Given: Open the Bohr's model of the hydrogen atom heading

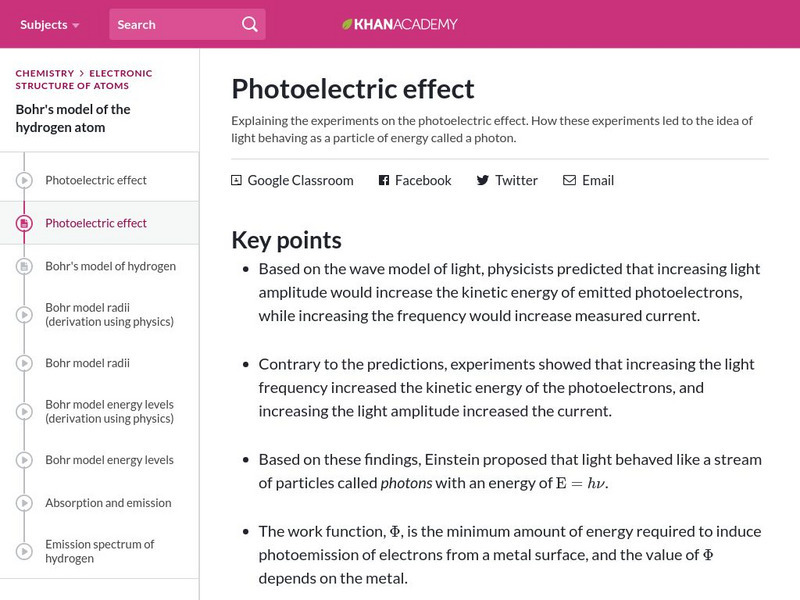Looking at the screenshot, I should [73, 118].
